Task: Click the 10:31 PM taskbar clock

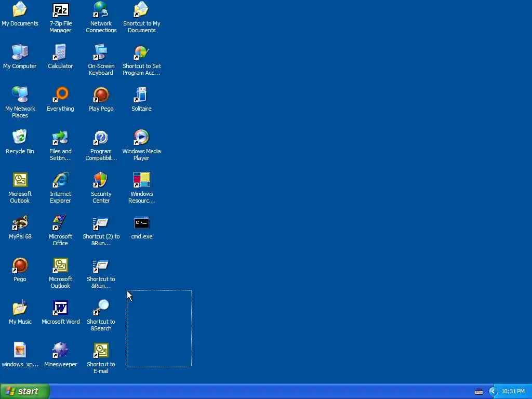Action: point(513,392)
